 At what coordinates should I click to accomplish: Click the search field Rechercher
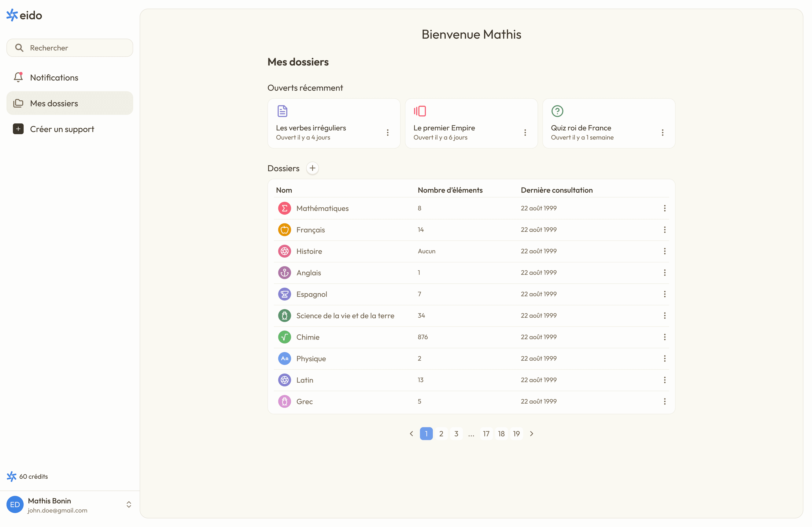(x=70, y=48)
